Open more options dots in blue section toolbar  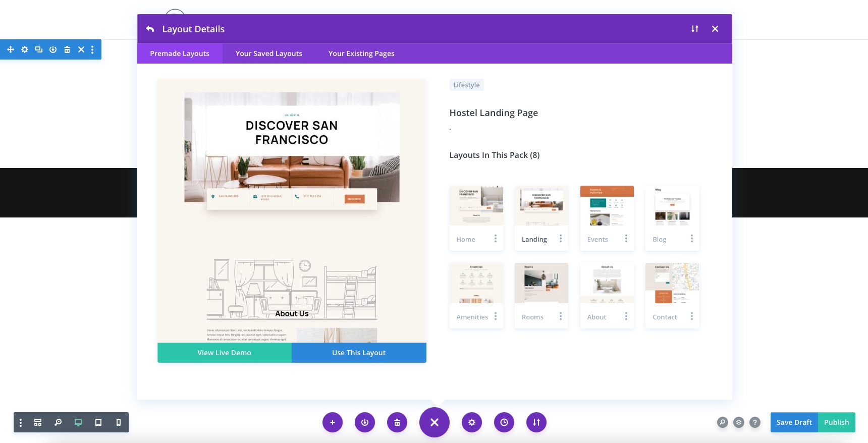click(x=92, y=49)
